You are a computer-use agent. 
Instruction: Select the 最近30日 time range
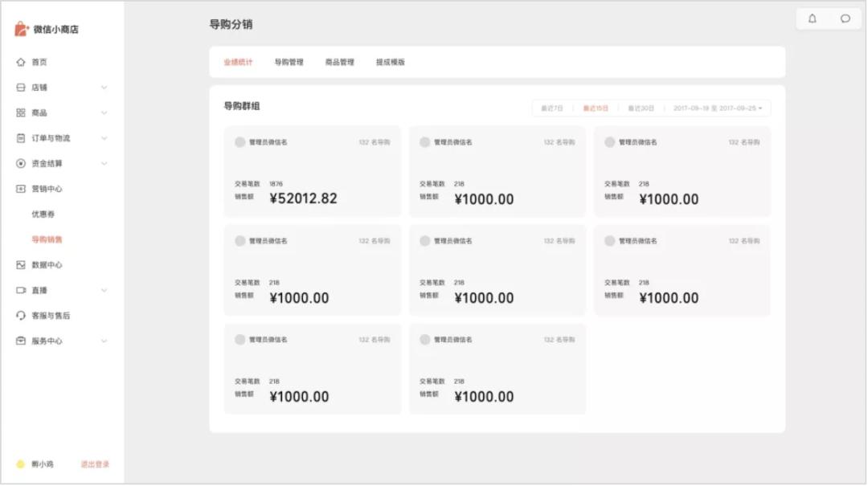(641, 108)
